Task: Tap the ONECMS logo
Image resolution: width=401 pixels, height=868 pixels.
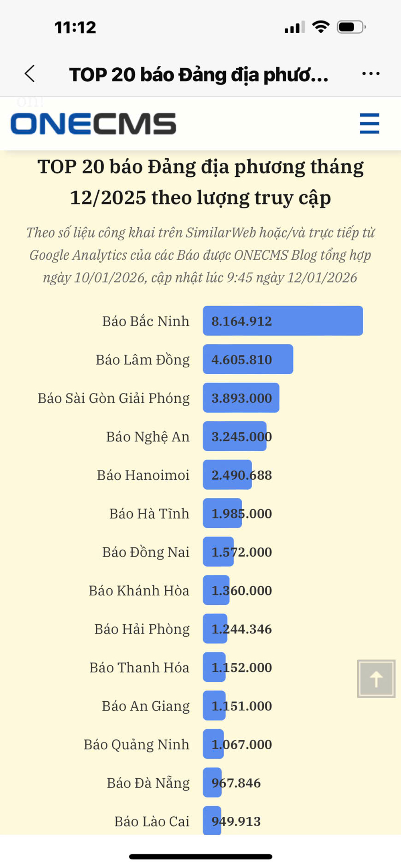Action: tap(93, 123)
